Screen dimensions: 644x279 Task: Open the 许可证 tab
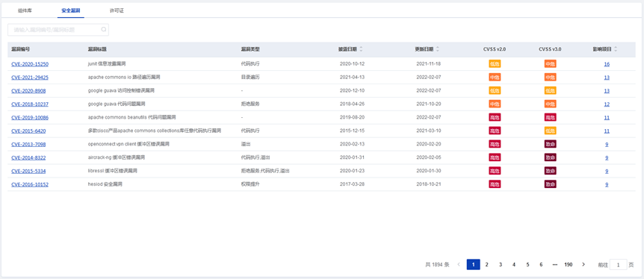[x=117, y=10]
